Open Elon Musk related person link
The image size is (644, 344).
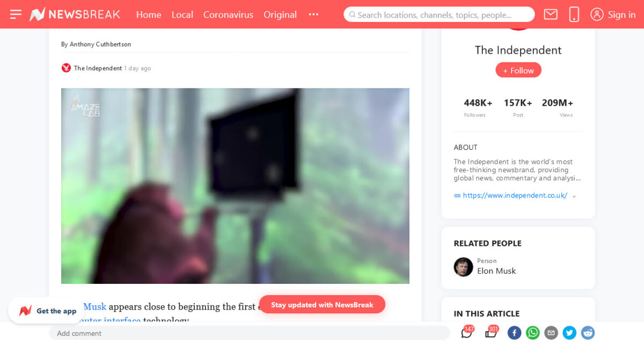click(496, 271)
